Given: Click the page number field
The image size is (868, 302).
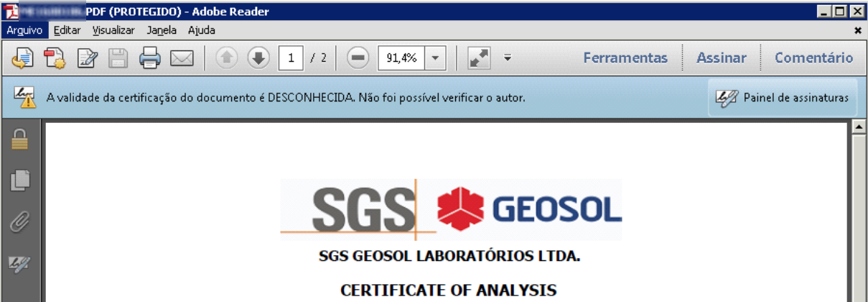Looking at the screenshot, I should [291, 58].
